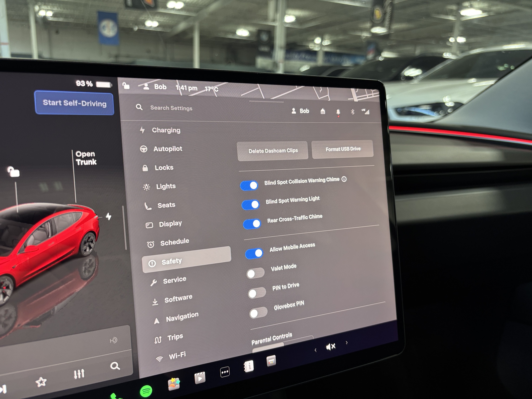Tap the Bluetooth status icon

[353, 112]
